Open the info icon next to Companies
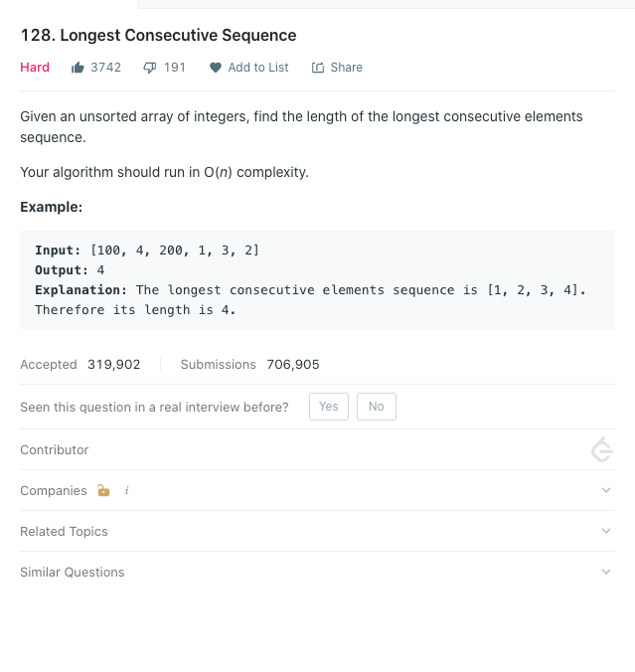 126,491
